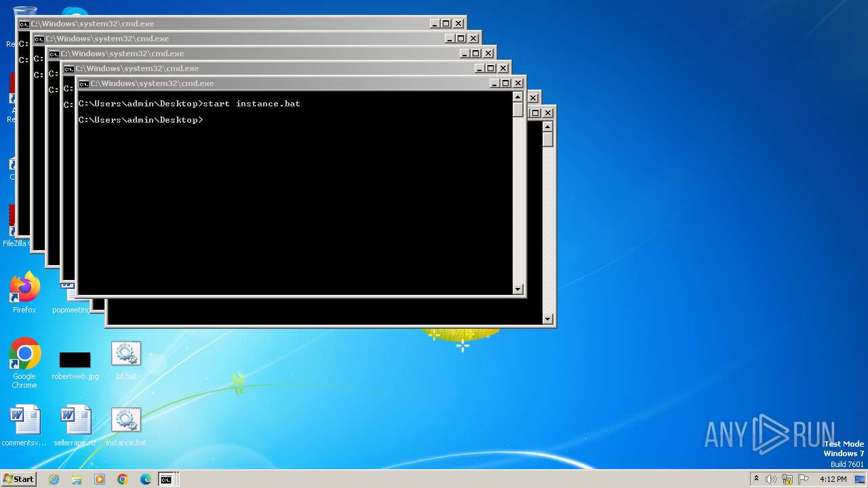Open the Action Center flag icon
Image resolution: width=868 pixels, height=488 pixels.
(803, 479)
